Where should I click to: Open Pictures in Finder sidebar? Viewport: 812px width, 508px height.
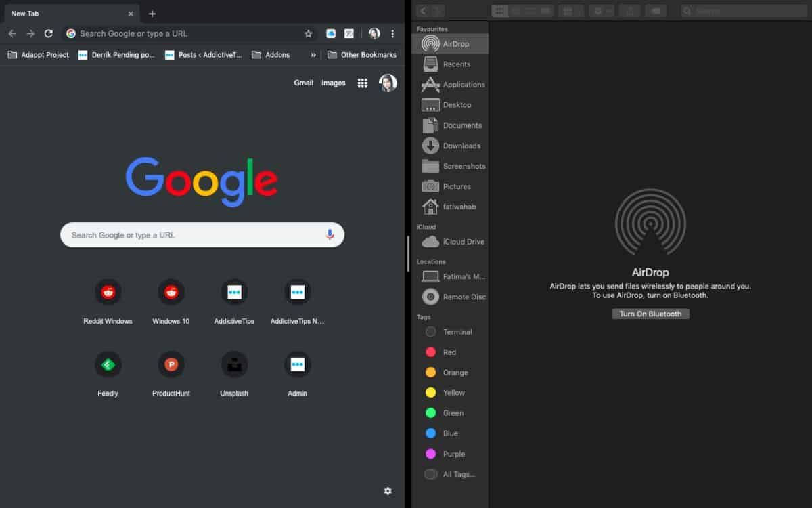click(x=450, y=186)
